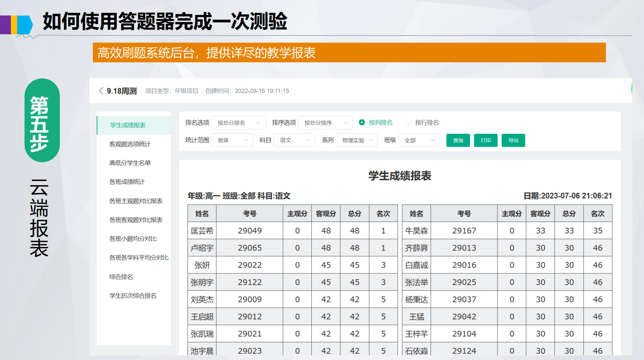Click exam number 29104
The width and height of the screenshot is (644, 360).
tap(464, 334)
